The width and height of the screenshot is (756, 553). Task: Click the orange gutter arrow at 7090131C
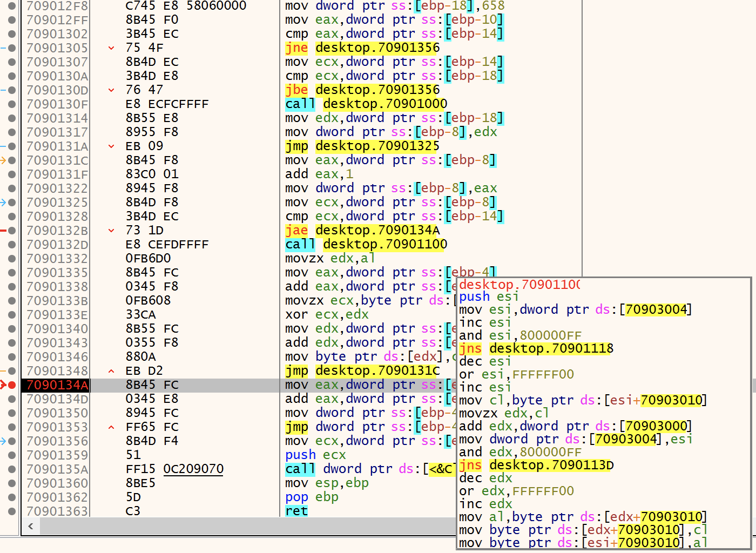(x=3, y=160)
